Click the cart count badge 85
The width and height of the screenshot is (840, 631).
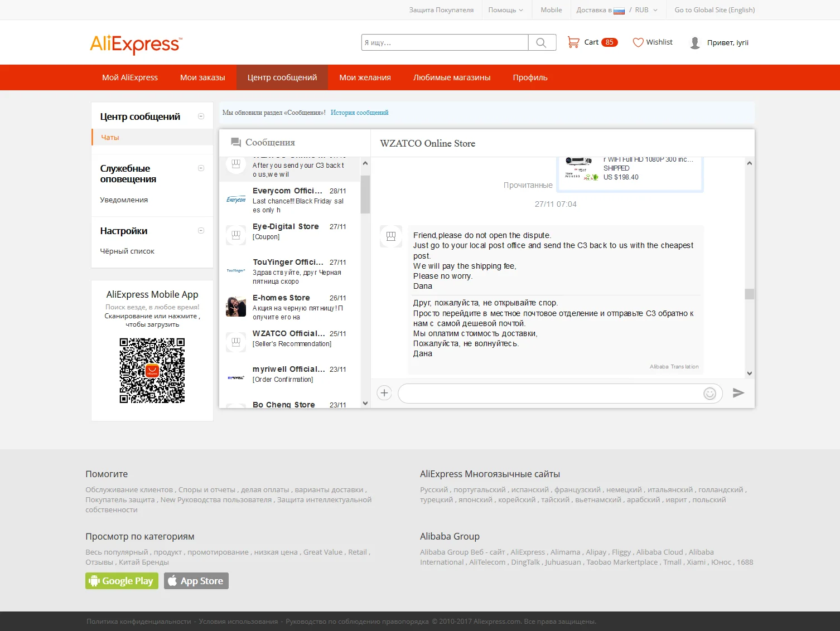tap(610, 42)
